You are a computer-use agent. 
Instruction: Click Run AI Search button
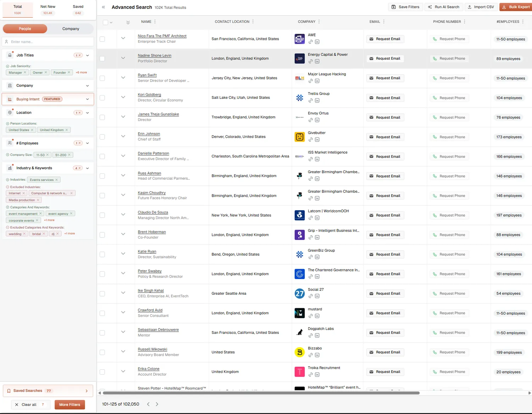tap(444, 7)
